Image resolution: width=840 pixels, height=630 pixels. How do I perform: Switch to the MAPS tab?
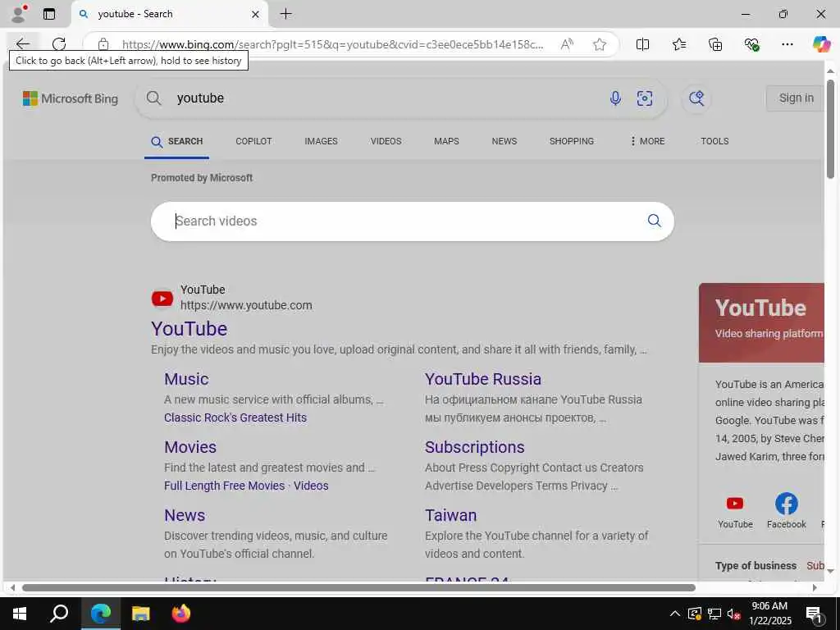coord(446,141)
